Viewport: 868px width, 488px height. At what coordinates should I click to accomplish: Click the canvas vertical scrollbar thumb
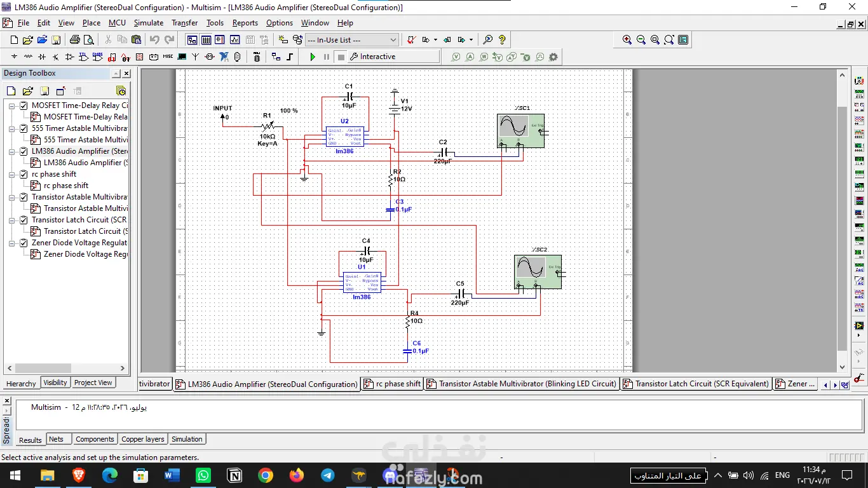(843, 229)
